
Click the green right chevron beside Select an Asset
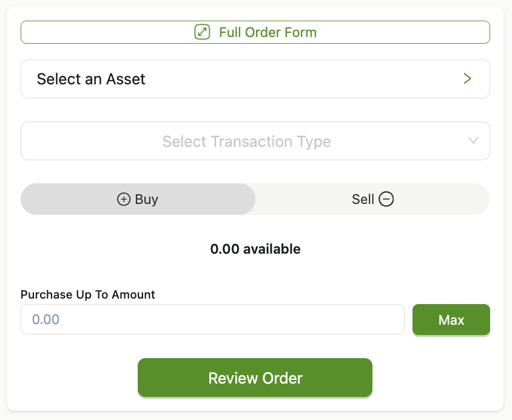pos(467,78)
